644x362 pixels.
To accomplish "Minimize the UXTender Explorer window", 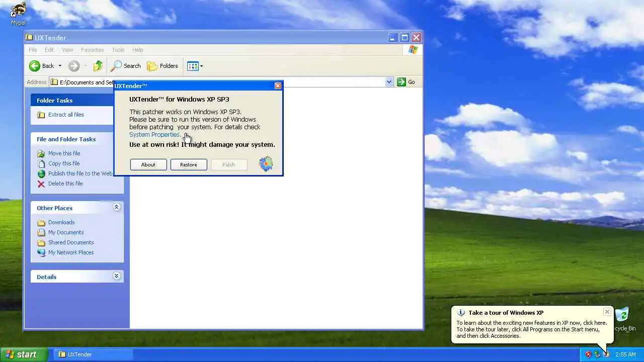I will (x=393, y=38).
